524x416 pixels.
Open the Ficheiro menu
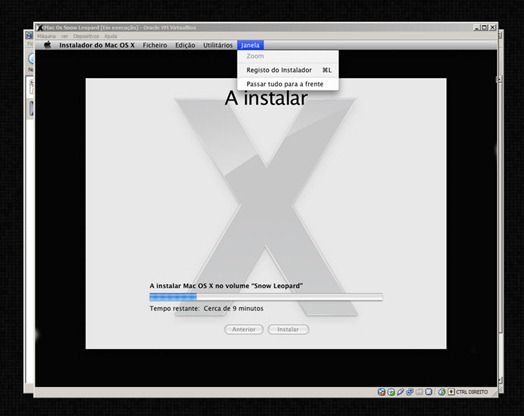155,45
